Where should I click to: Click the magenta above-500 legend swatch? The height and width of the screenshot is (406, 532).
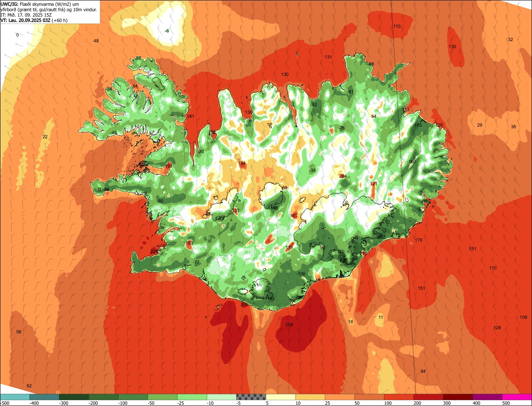pos(517,397)
